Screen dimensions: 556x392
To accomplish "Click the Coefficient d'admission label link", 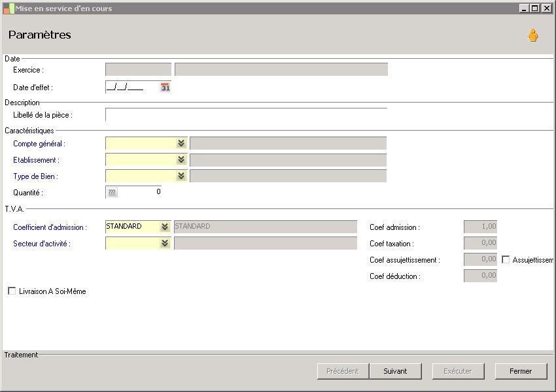I will pos(50,227).
